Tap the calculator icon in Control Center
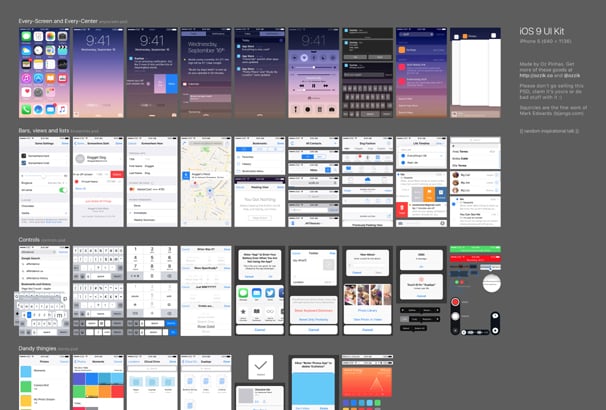The width and height of the screenshot is (606, 410). [320, 109]
